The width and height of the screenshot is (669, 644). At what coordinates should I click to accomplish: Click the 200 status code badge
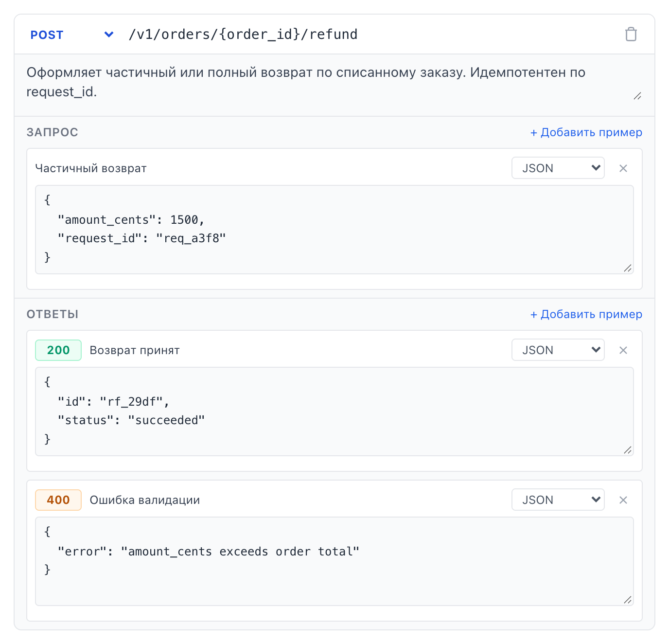[x=58, y=350]
